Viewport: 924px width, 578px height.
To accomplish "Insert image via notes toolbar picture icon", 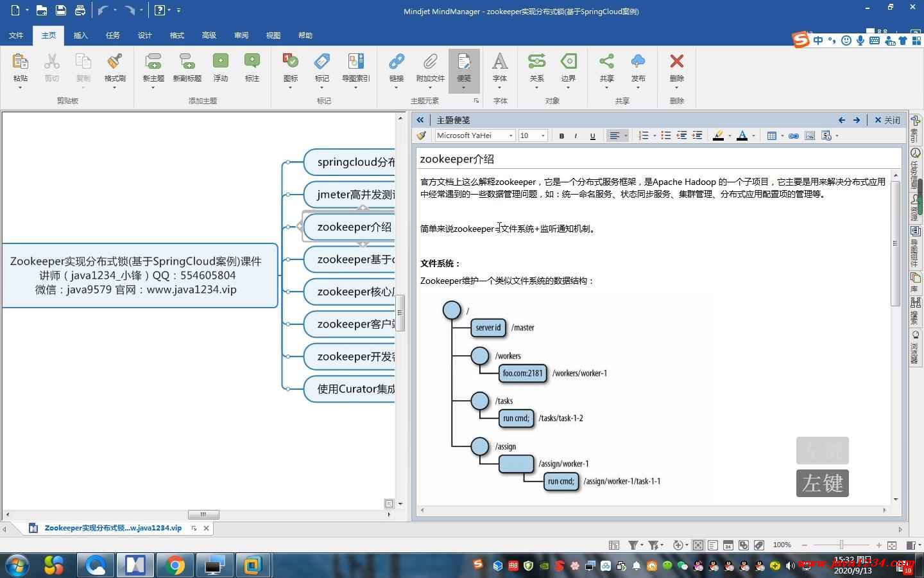I will point(810,136).
